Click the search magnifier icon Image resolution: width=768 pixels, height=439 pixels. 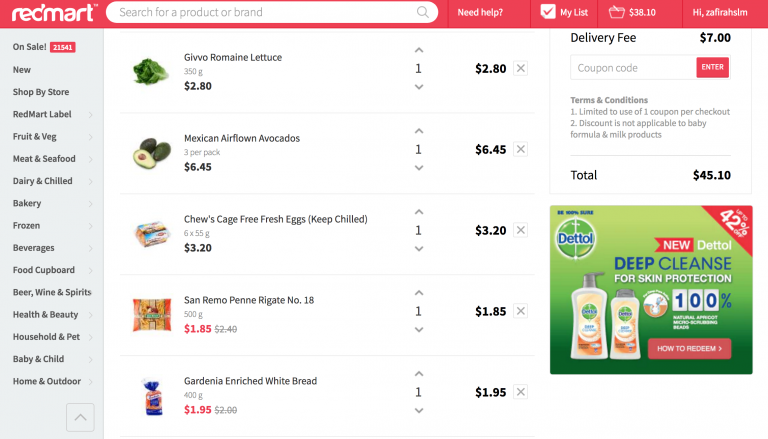(x=424, y=13)
